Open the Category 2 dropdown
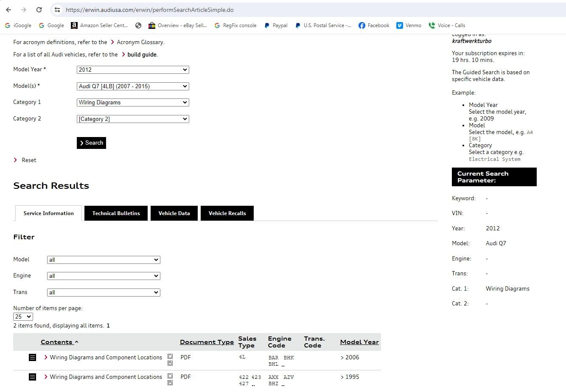Image resolution: width=566 pixels, height=392 pixels. click(133, 119)
